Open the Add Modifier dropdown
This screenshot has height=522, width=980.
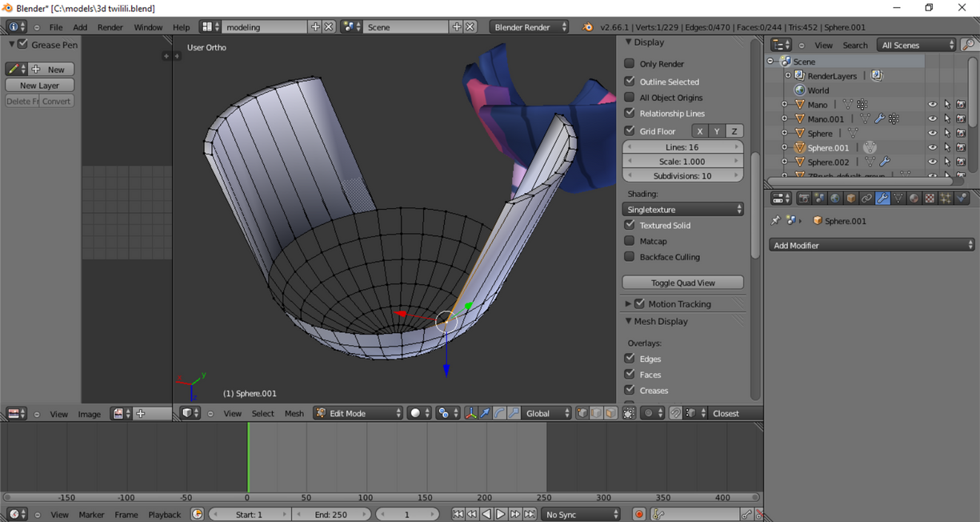click(872, 245)
